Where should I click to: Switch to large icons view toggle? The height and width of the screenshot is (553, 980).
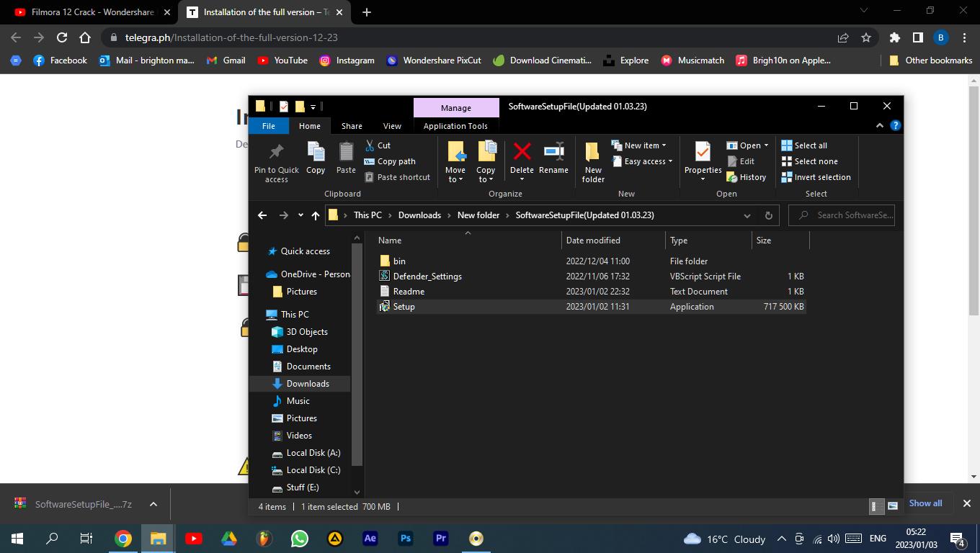click(893, 506)
